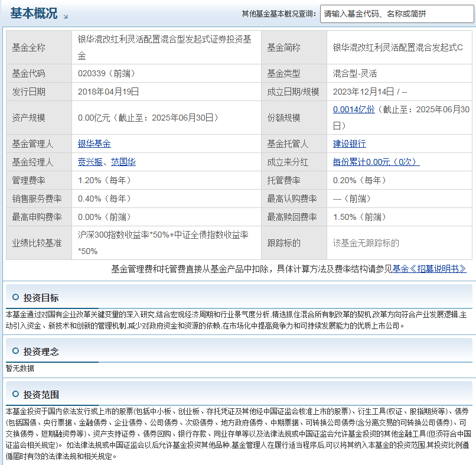The height and width of the screenshot is (465, 476).
Task: Click the 最高认购费率 label cell
Action: point(294,199)
